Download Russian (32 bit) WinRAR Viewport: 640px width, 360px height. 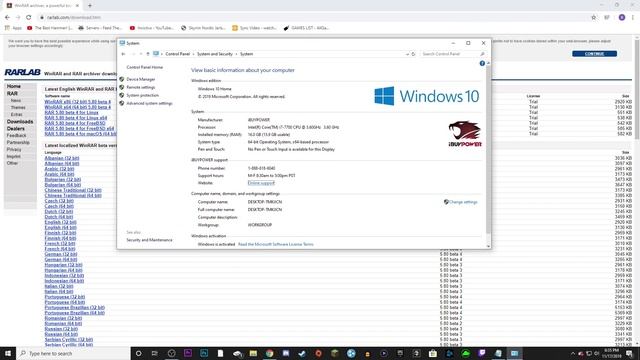point(61,329)
